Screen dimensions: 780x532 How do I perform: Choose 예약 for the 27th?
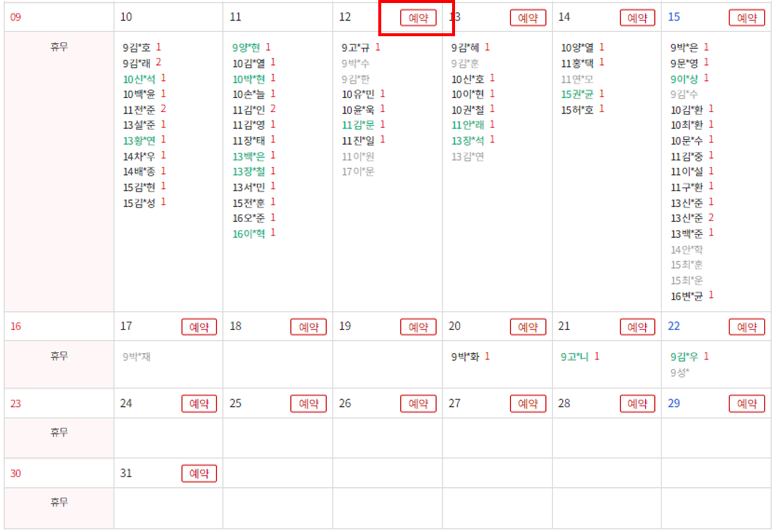point(527,404)
